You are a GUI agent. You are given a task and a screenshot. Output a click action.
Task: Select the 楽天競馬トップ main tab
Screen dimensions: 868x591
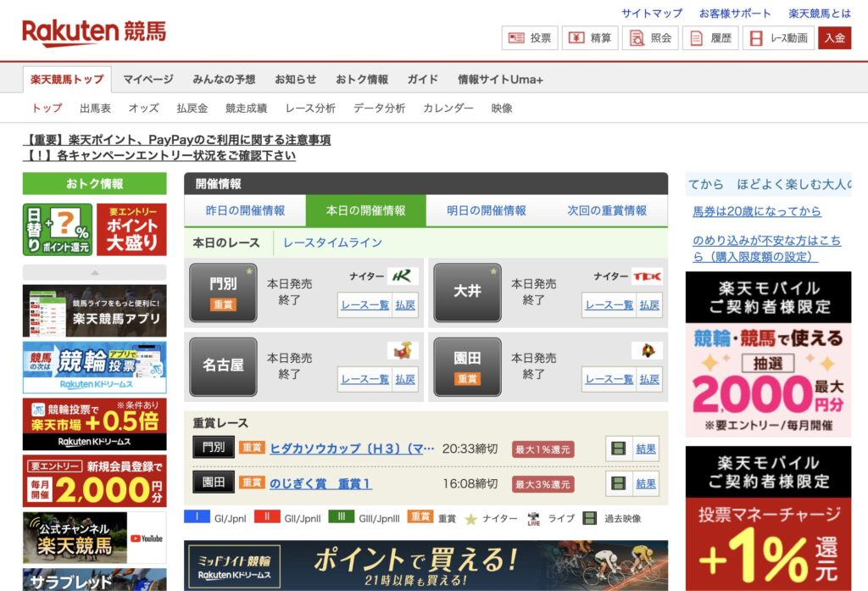click(67, 80)
